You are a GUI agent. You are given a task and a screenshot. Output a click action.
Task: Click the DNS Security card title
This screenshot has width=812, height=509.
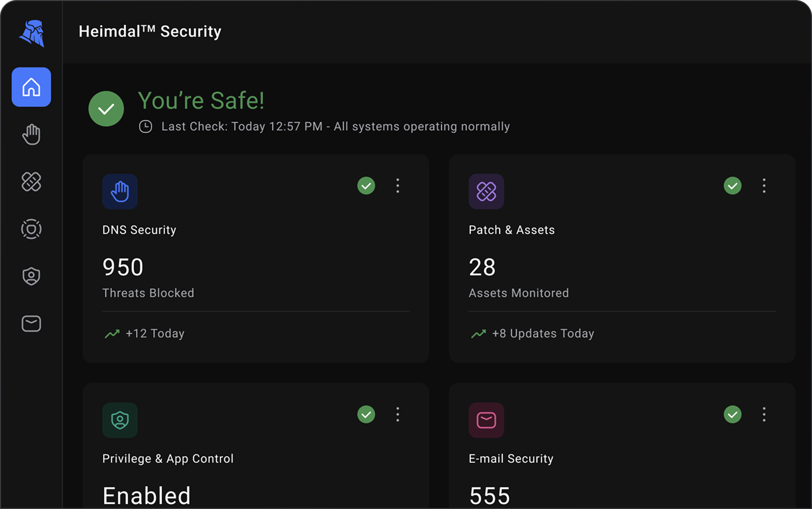(x=139, y=230)
